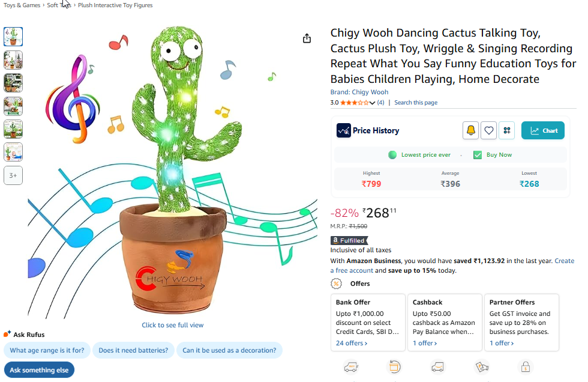Click the pay on delivery cash icon
Viewport: 588px width, 382px height.
pos(482,367)
